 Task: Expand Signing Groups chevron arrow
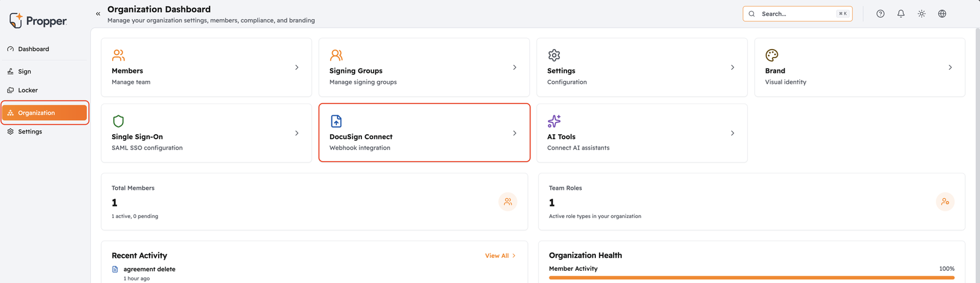[x=514, y=67]
